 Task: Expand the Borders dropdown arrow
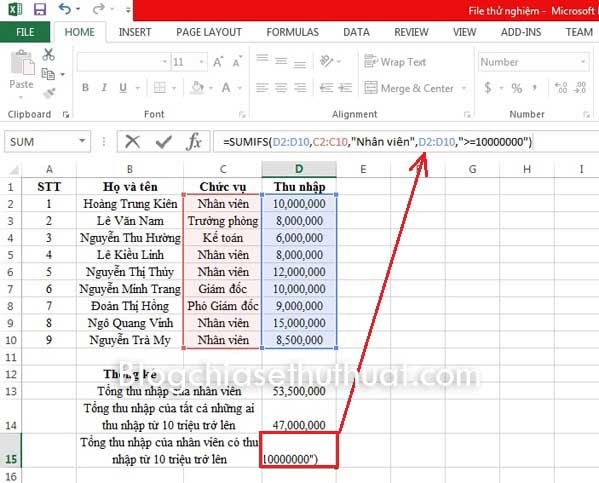pos(174,88)
